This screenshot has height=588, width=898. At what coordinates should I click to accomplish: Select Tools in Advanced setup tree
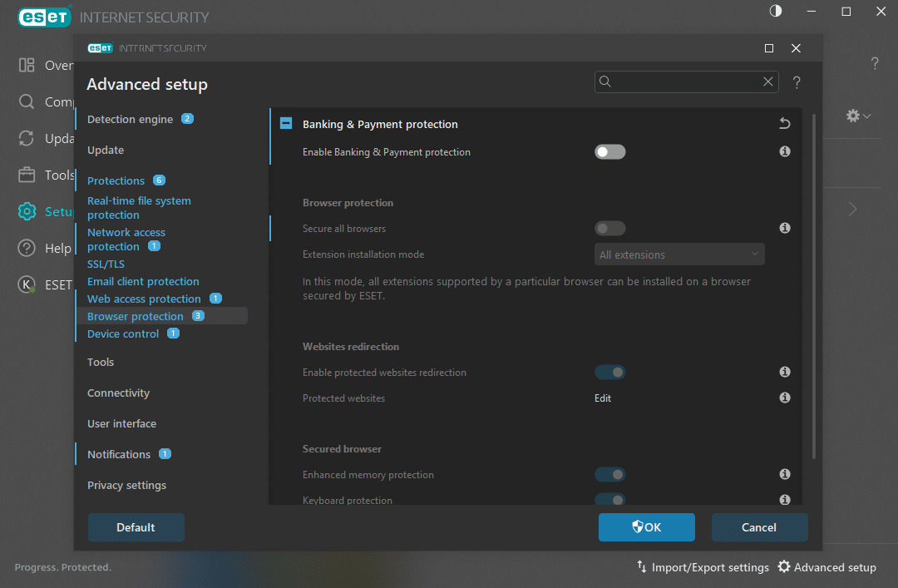click(101, 363)
